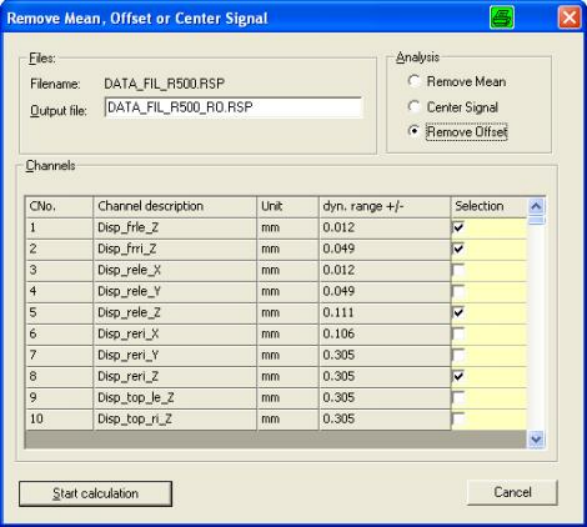This screenshot has width=587, height=527.
Task: Edit the Output file name field
Action: point(234,107)
